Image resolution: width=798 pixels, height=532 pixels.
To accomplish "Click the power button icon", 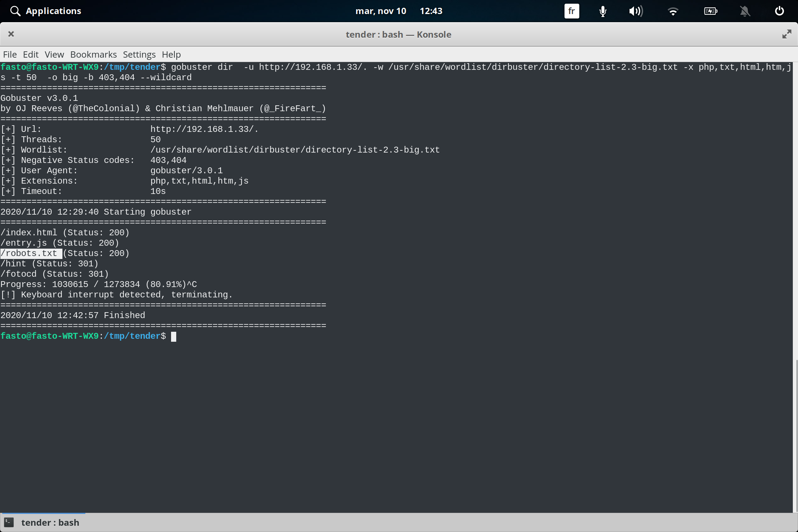I will pyautogui.click(x=779, y=11).
